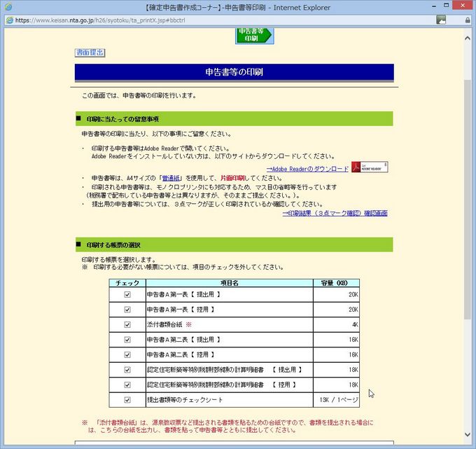This screenshot has height=449, width=476.
Task: Click the Internet Explorer icon in title bar
Action: click(8, 8)
